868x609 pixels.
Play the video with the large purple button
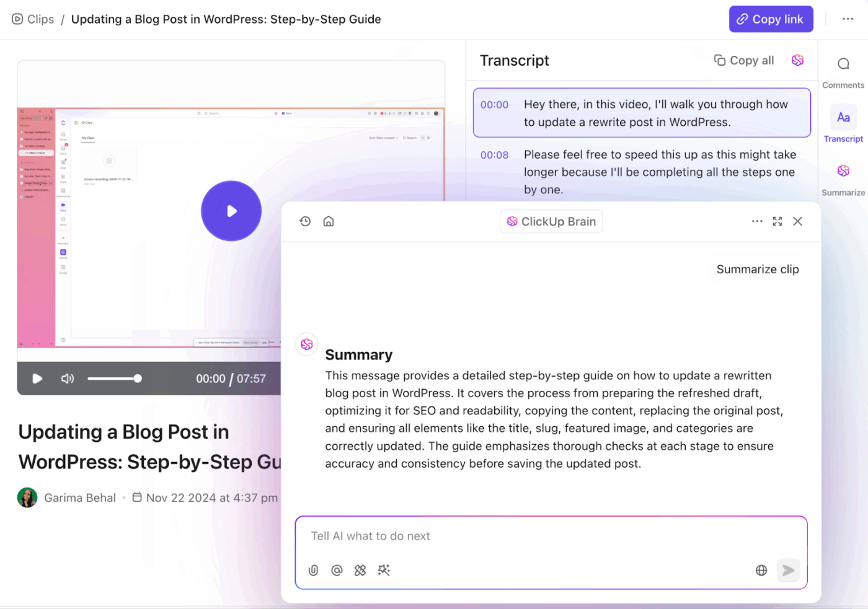pyautogui.click(x=231, y=211)
